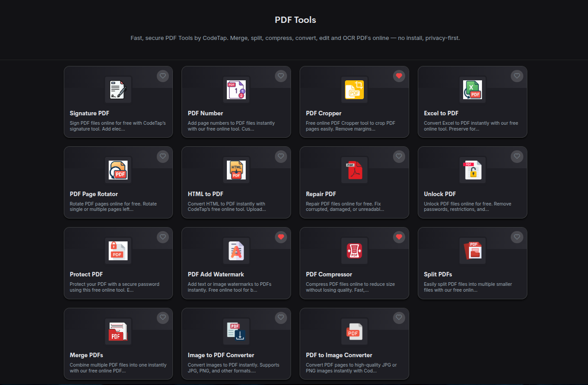Favorite the Signature PDF tool with heart
The image size is (588, 385).
[x=163, y=76]
